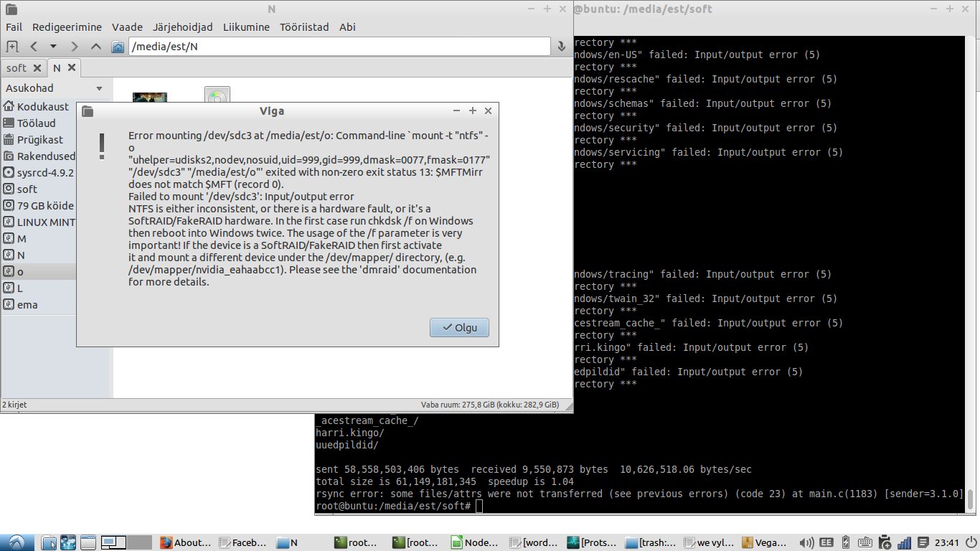Click the show desktop panel icon

point(88,542)
